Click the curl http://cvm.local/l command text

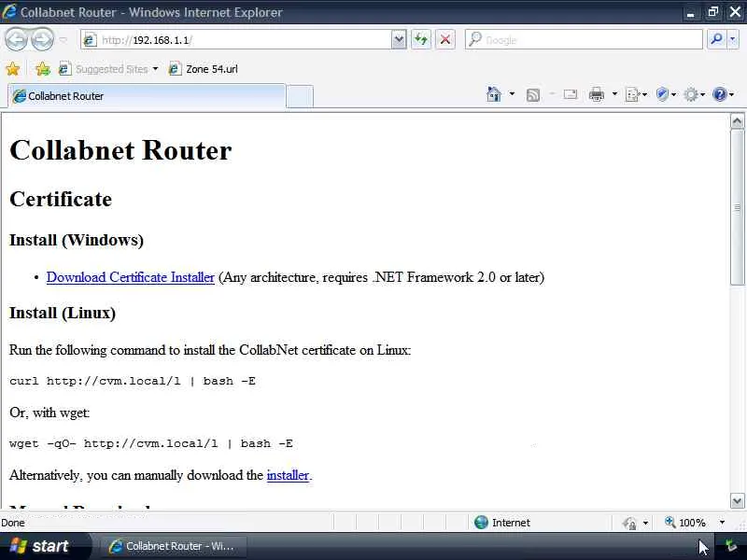[133, 381]
